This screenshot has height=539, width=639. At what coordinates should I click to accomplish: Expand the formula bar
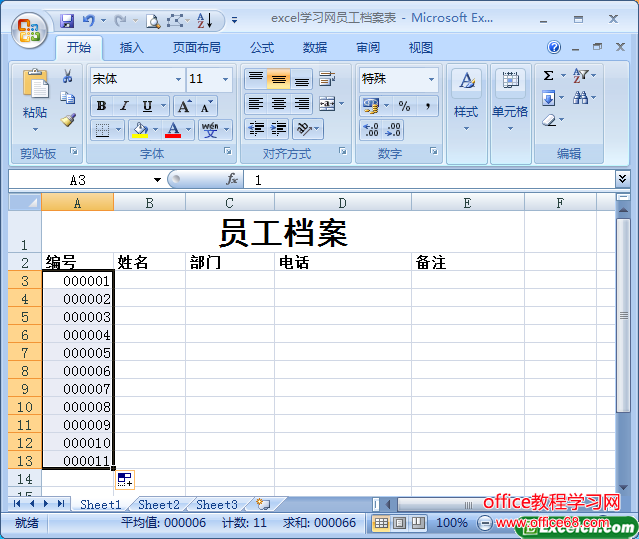(x=622, y=178)
